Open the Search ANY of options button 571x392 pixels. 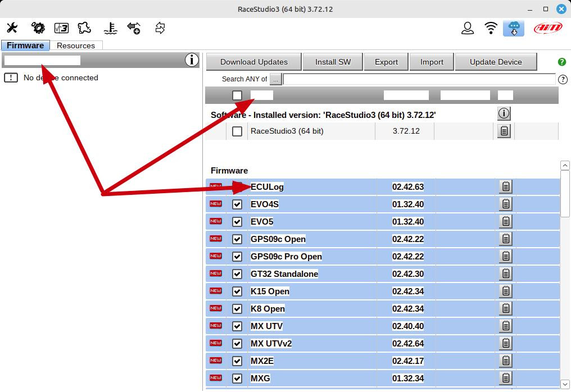pos(276,79)
